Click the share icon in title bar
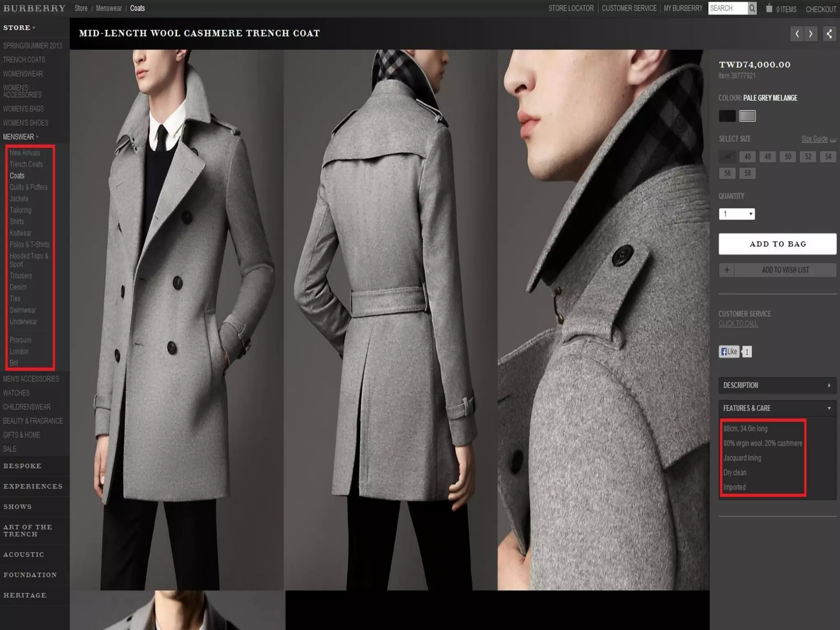 click(x=829, y=34)
